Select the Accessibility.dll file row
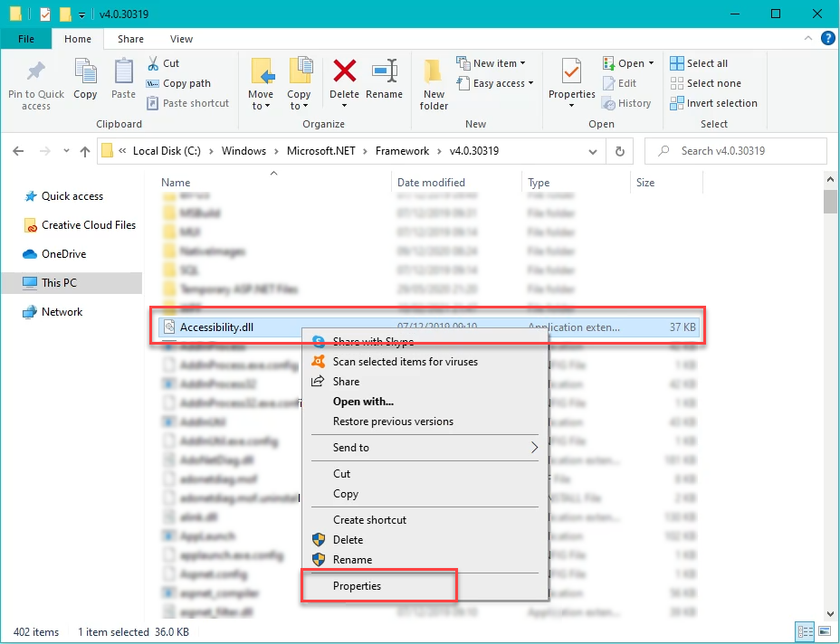 [x=428, y=327]
